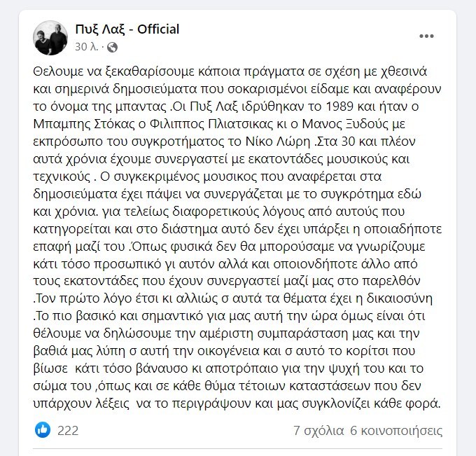This screenshot has height=456, width=476.
Task: Click the "30 λ." post timestamp
Action: (87, 47)
